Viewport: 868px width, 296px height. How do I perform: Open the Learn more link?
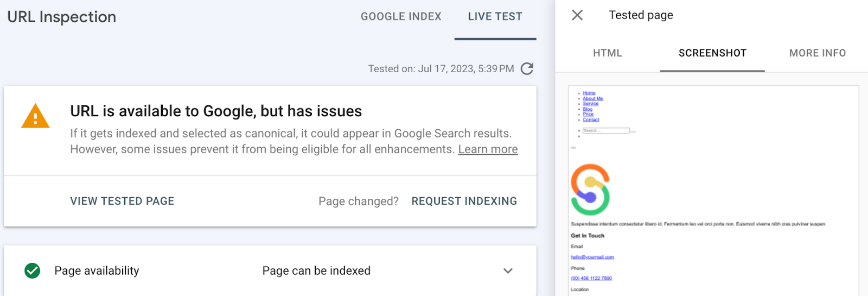[488, 149]
